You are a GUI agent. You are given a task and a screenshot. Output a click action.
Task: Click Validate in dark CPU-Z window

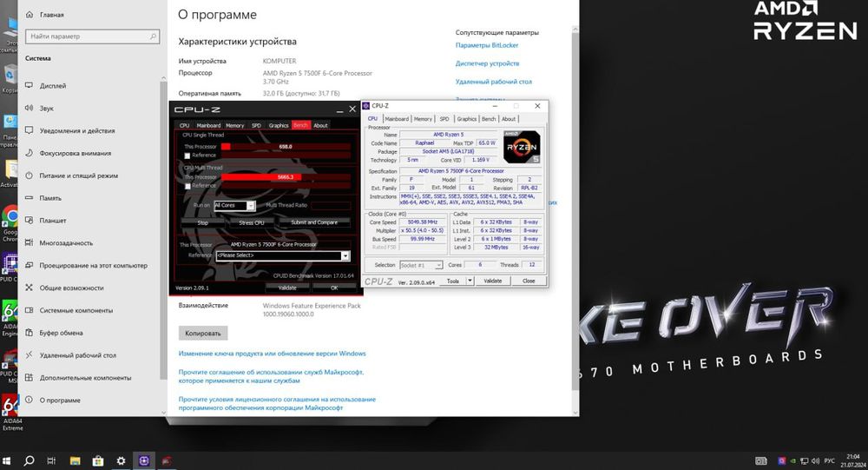coord(286,288)
